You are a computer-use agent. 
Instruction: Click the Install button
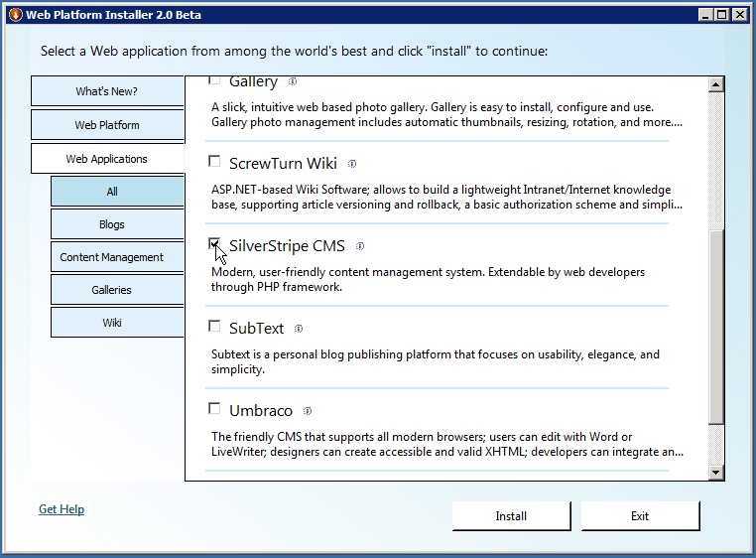click(512, 516)
